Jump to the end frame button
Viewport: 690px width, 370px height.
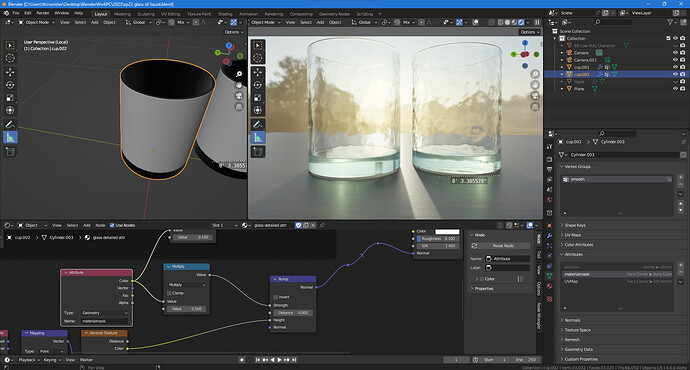point(294,360)
